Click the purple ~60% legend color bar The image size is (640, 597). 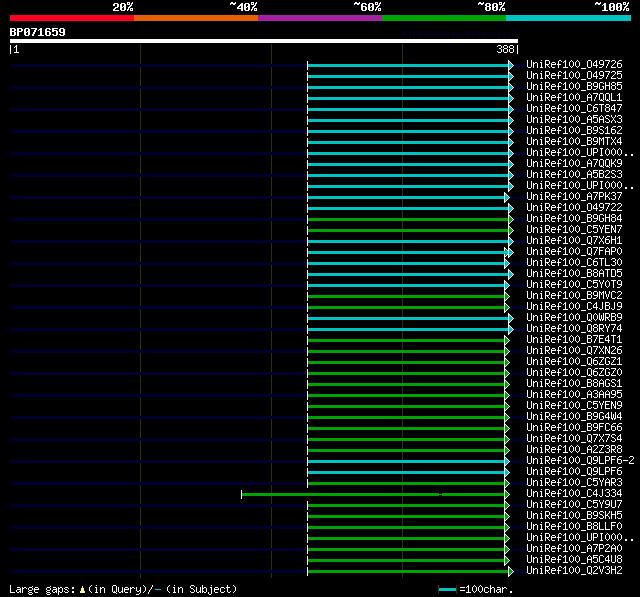pyautogui.click(x=319, y=18)
